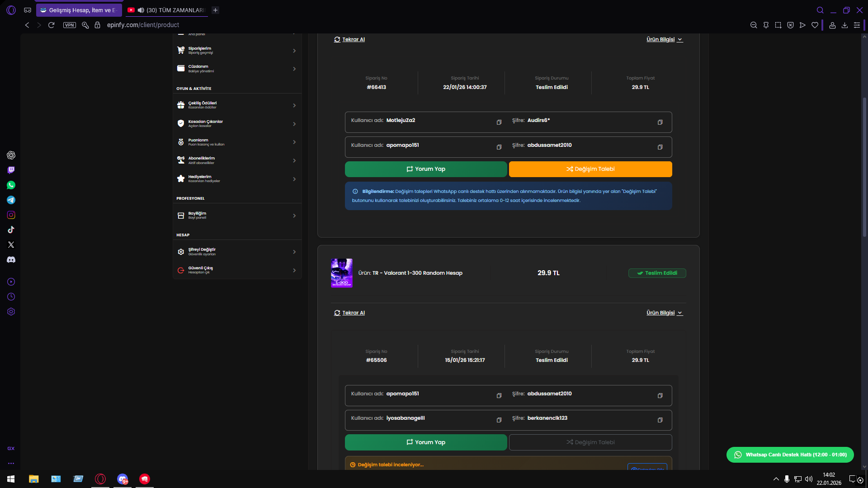Screen dimensions: 868x488
Task: Click the epinfy.com address bar
Action: (143, 25)
